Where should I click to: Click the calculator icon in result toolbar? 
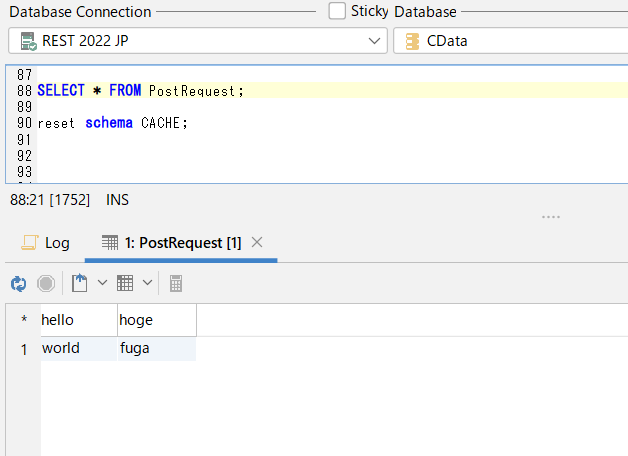tap(176, 284)
